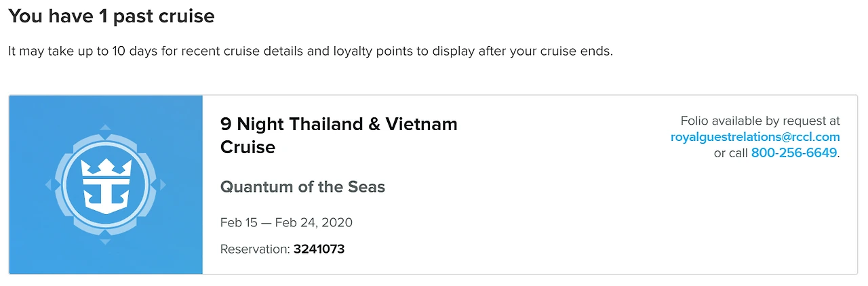The image size is (868, 286).
Task: Click the Feb 15 — Feb 24, 2020 dates
Action: [x=286, y=223]
